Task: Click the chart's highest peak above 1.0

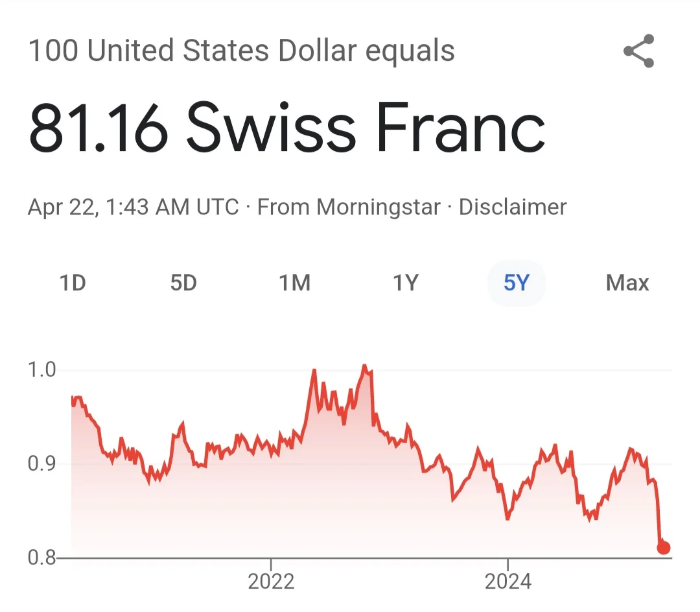Action: coord(364,366)
